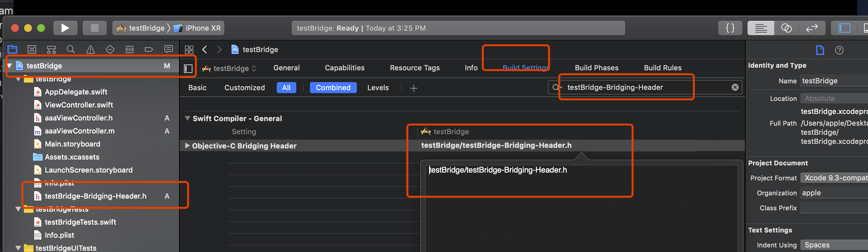Clear the build settings search field
Image resolution: width=868 pixels, height=252 pixels.
pos(735,87)
